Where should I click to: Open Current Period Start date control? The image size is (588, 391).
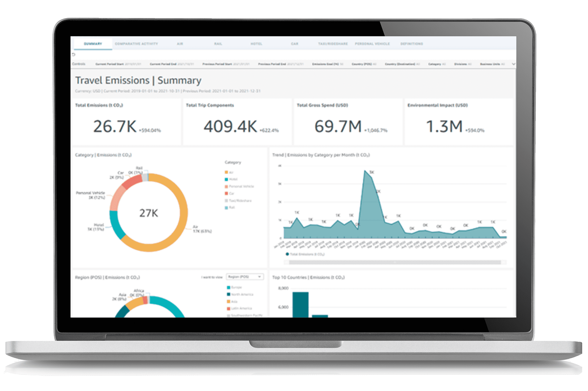(x=118, y=64)
